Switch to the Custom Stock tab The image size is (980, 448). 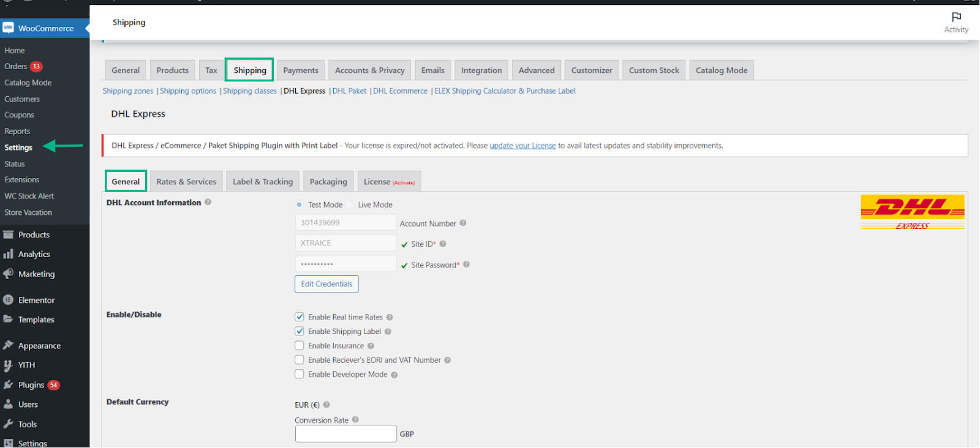tap(654, 70)
